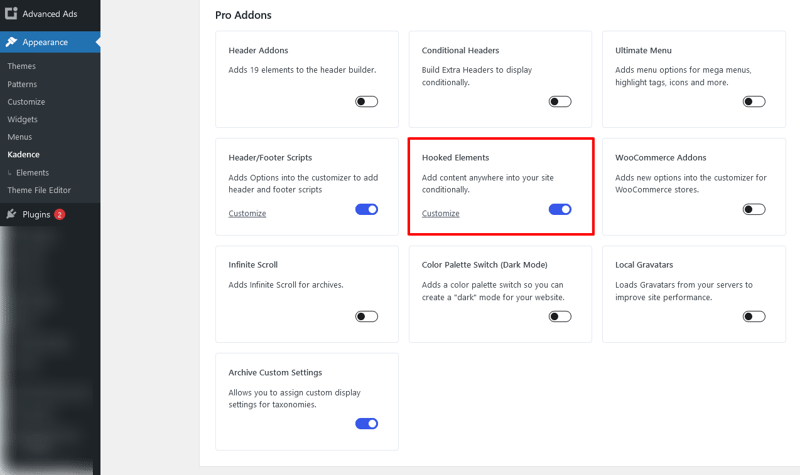Enable the Ultimate Menu toggle

coord(754,101)
